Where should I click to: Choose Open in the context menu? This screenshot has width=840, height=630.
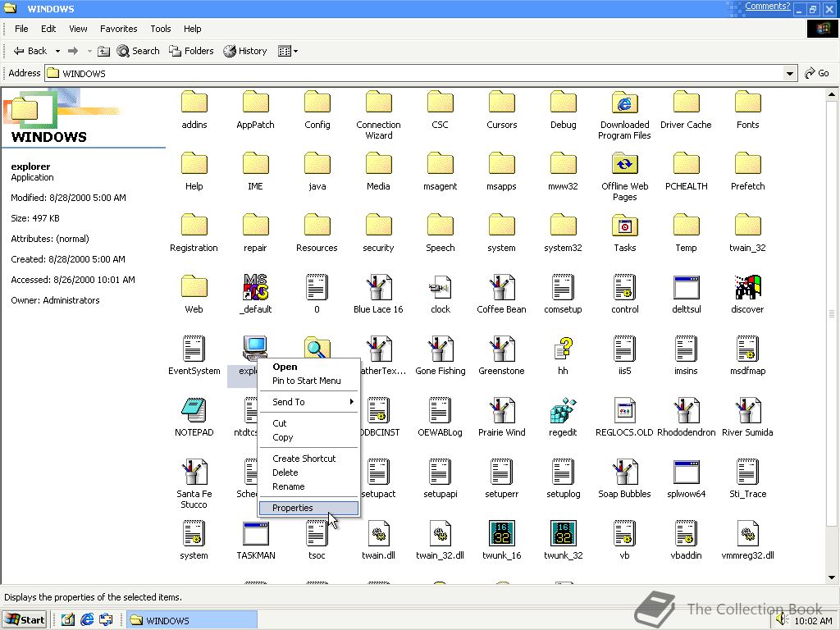(x=308, y=367)
